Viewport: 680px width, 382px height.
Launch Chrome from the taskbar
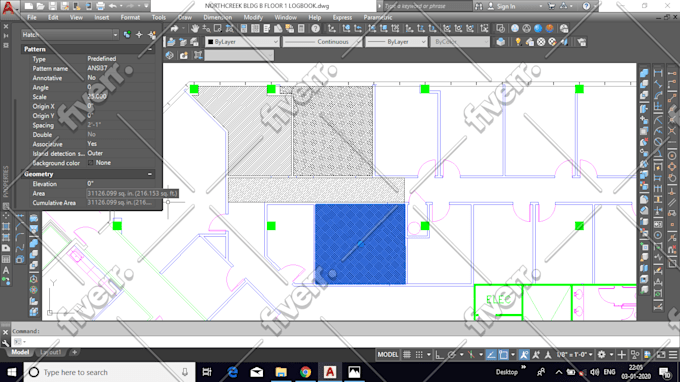tap(305, 372)
